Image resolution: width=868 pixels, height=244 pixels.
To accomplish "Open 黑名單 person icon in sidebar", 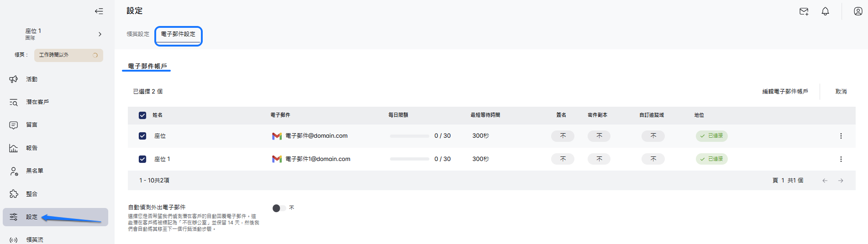I will pyautogui.click(x=14, y=171).
